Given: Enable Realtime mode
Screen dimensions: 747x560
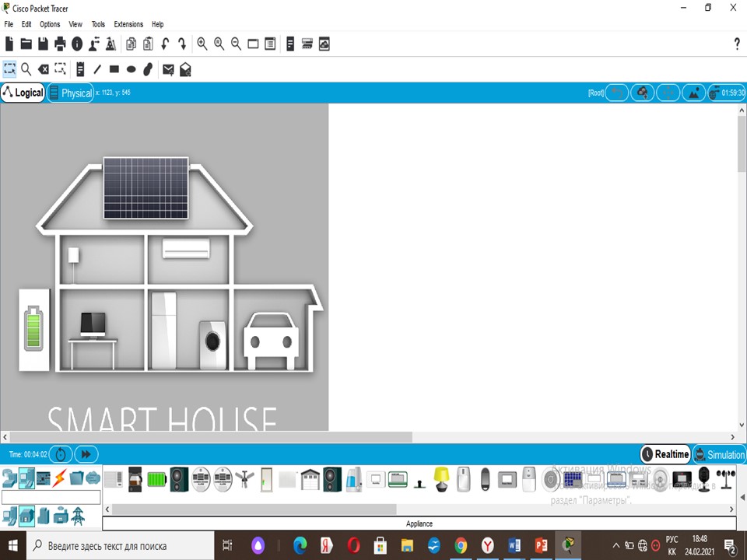Looking at the screenshot, I should click(665, 454).
